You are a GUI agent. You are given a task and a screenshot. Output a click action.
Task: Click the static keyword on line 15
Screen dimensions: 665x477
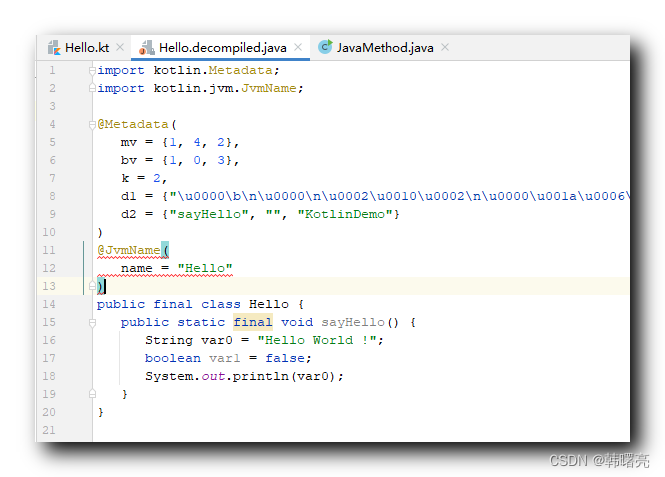pos(201,322)
